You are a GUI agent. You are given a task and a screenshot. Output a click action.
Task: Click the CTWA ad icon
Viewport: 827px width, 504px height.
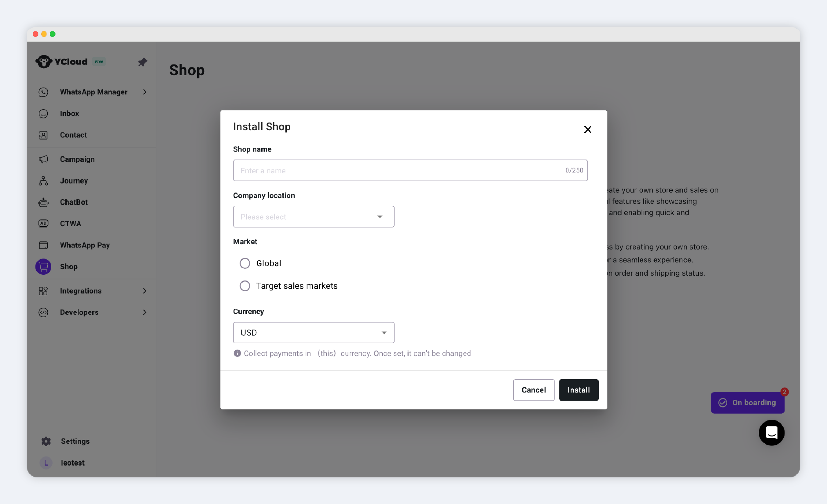click(x=43, y=224)
